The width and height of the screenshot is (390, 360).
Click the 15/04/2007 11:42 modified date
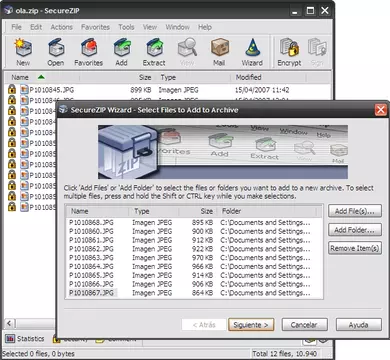(262, 90)
